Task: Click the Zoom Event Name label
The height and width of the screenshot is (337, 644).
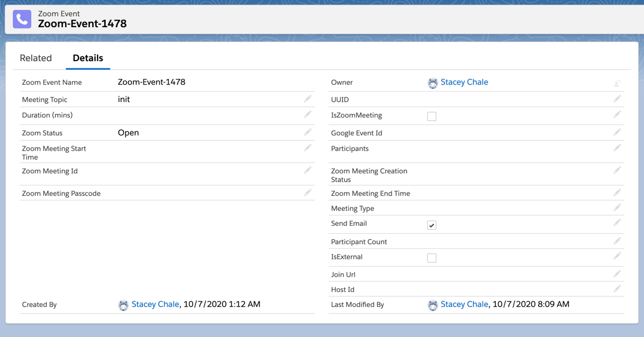Action: click(52, 82)
